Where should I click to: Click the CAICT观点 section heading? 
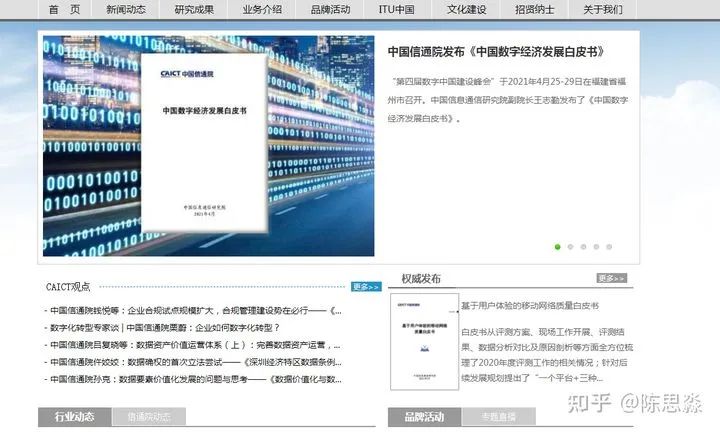68,287
